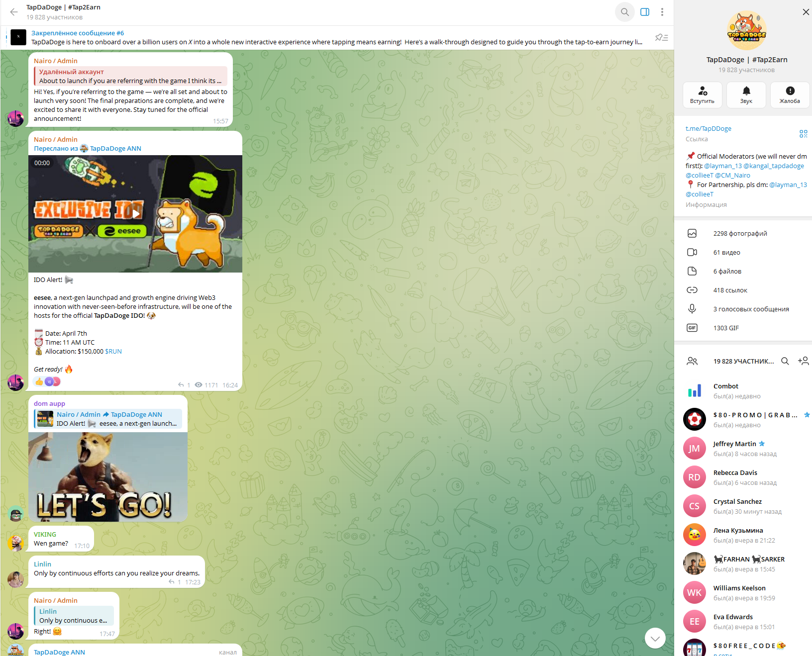Screen dimensions: 812x656
Task: Play the Exclusive IDO video
Action: coord(135,214)
